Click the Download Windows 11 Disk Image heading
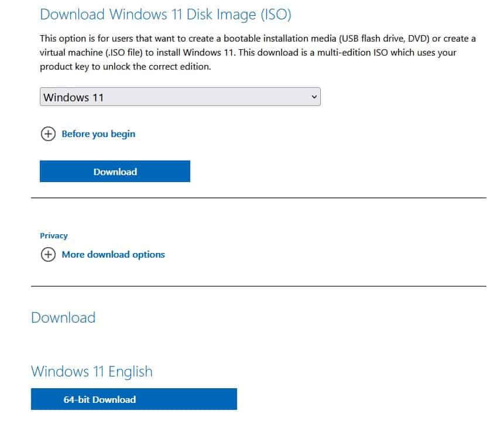This screenshot has width=504, height=421. (x=166, y=15)
